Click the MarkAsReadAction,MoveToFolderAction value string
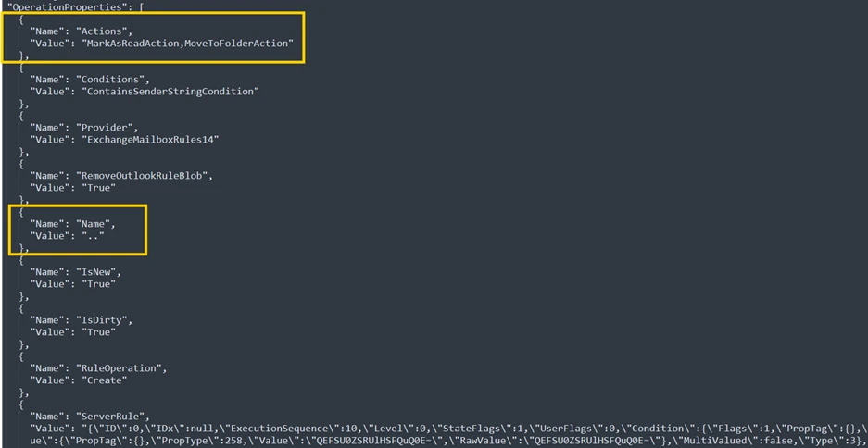This screenshot has width=868, height=448. [x=187, y=43]
